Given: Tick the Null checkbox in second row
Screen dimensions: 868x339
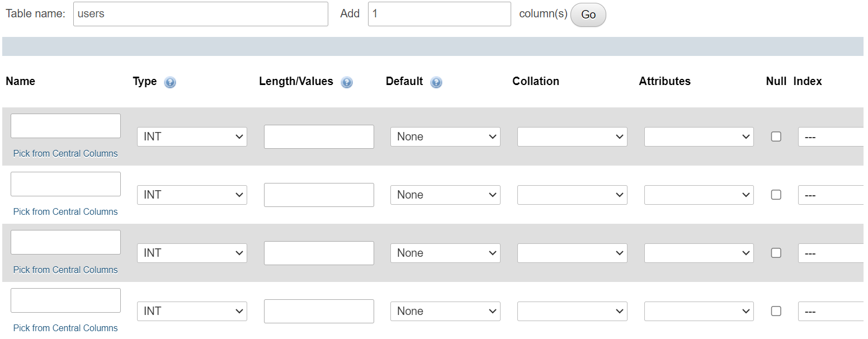Looking at the screenshot, I should click(x=776, y=195).
